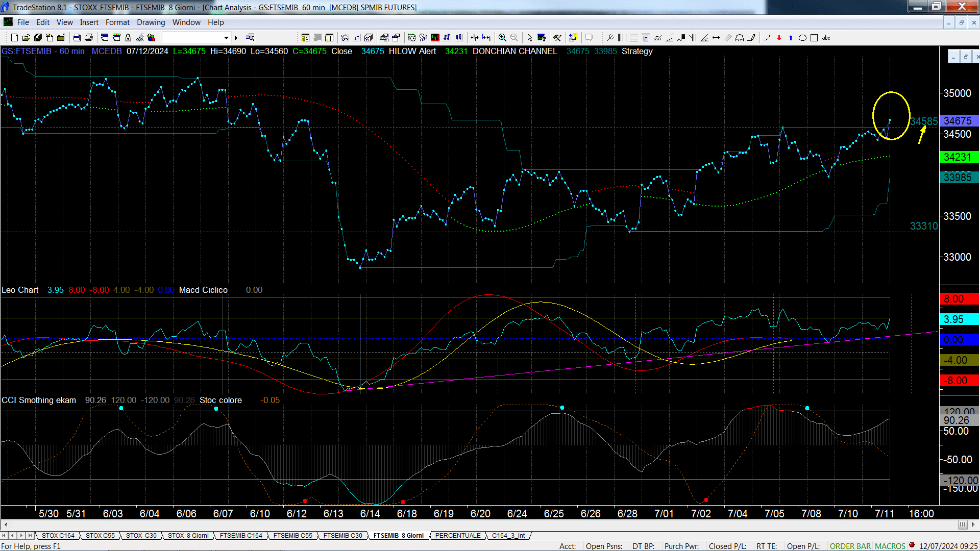Click the 34231 green price axis marker
Viewport: 980px width, 551px height.
click(959, 157)
